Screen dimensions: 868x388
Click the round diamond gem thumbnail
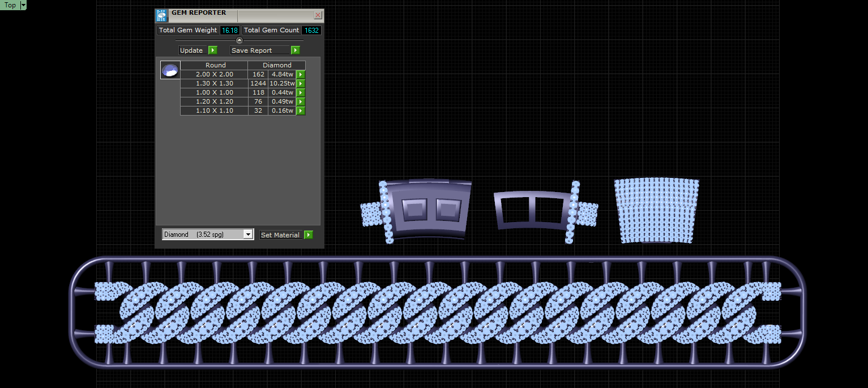[170, 70]
